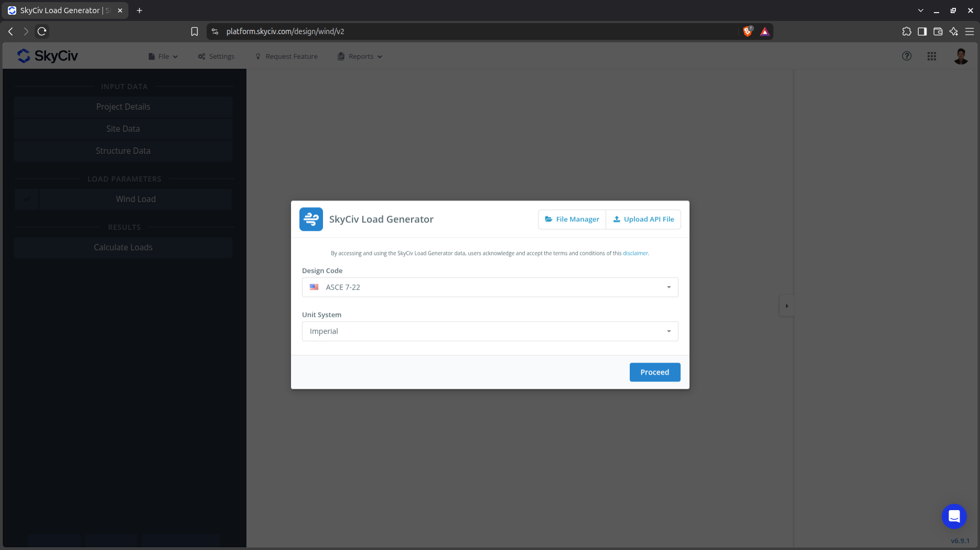Viewport: 980px width, 550px height.
Task: Bookmark this page icon
Action: point(195,31)
